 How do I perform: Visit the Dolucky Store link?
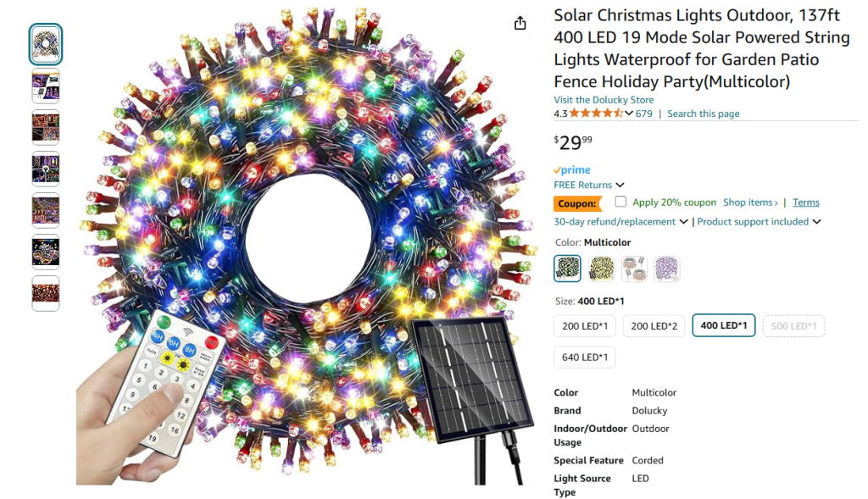(604, 100)
